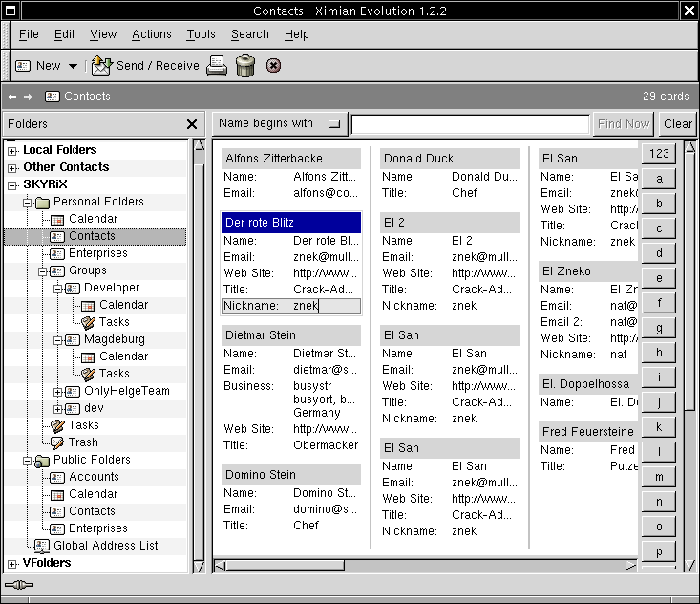
Task: Click the offline connection icon in status bar
Action: [x=19, y=585]
